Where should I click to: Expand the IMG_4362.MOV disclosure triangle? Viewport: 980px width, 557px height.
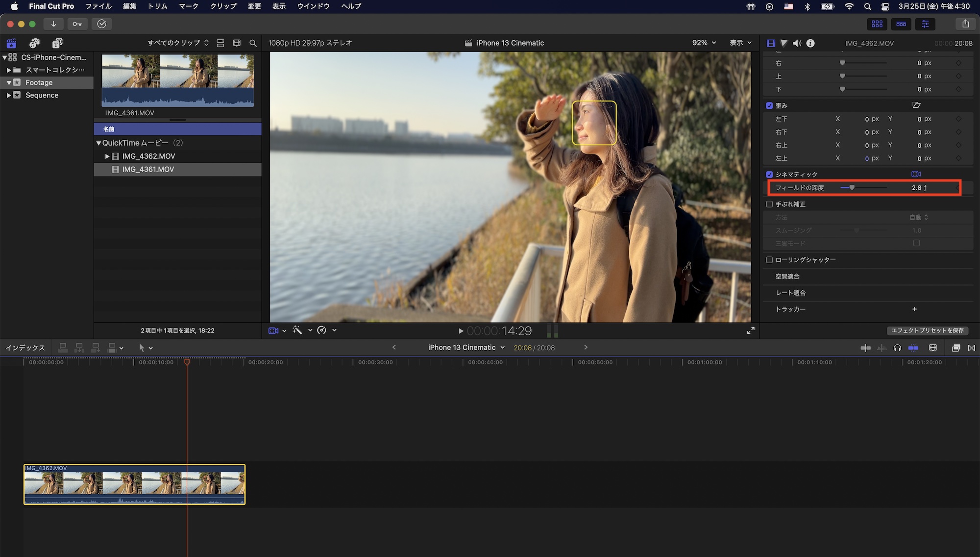[x=107, y=156]
